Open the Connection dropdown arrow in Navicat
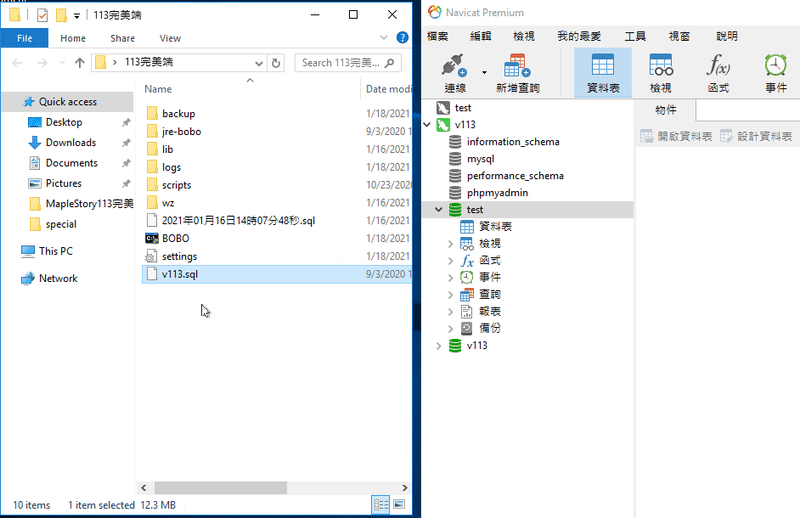The image size is (800, 518). click(x=484, y=72)
